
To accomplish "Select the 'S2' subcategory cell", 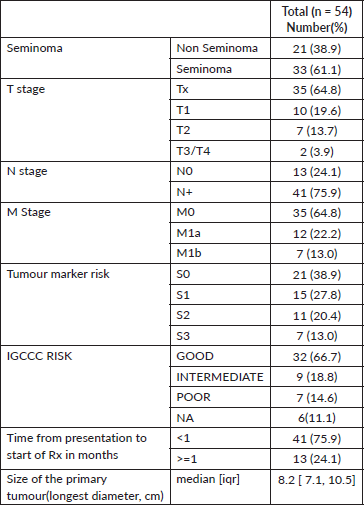I will point(220,315).
